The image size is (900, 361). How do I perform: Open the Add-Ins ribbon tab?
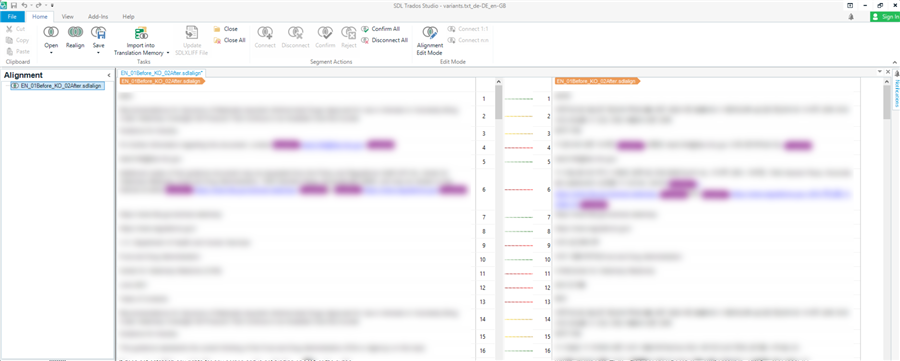pos(98,17)
